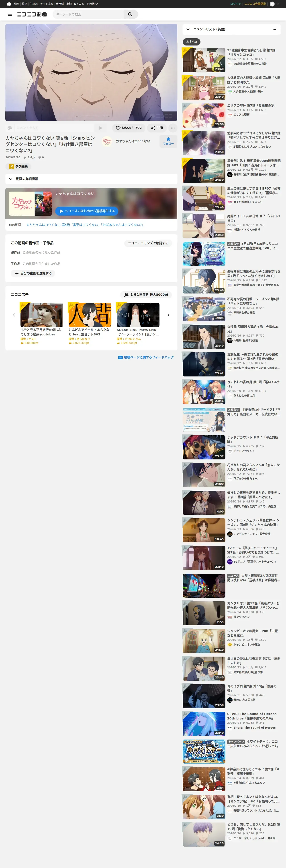Click シャンピニオンの魔女 channel icon

(230, 644)
